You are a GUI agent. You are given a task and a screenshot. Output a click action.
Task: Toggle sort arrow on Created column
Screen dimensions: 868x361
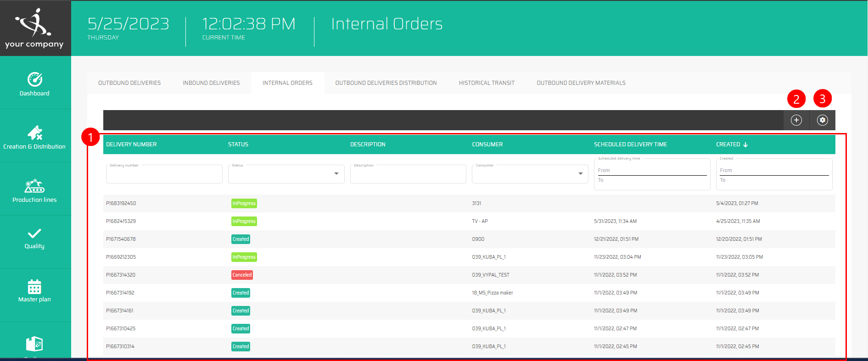(745, 144)
